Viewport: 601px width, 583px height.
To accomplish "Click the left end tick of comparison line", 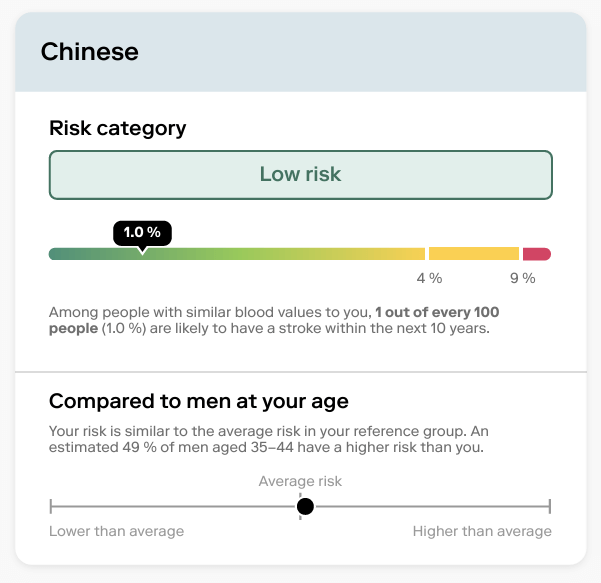I will coord(51,506).
